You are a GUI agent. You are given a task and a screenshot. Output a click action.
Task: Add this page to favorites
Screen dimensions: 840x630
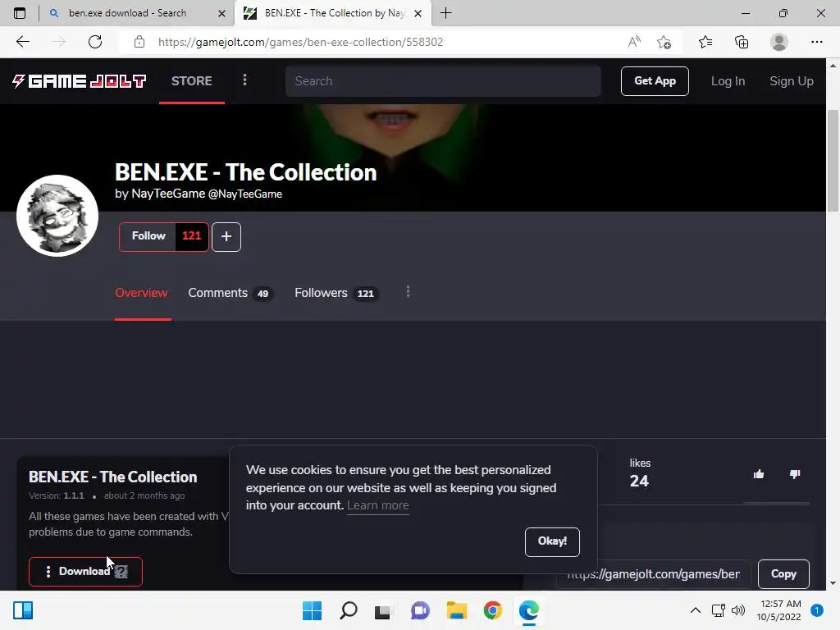coord(664,42)
